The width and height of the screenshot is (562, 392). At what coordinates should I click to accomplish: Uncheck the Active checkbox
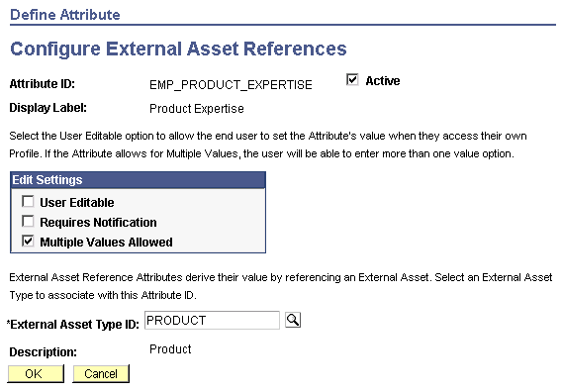pyautogui.click(x=352, y=79)
